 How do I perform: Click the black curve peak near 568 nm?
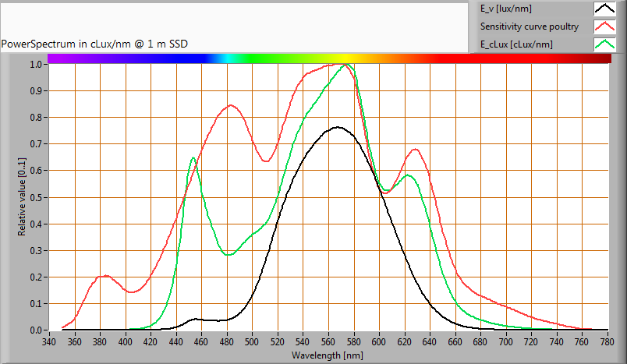338,127
